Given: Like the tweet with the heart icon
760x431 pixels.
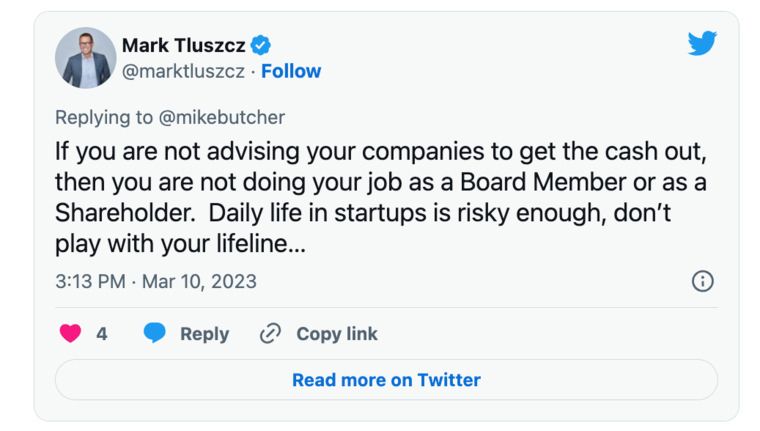Looking at the screenshot, I should 70,334.
